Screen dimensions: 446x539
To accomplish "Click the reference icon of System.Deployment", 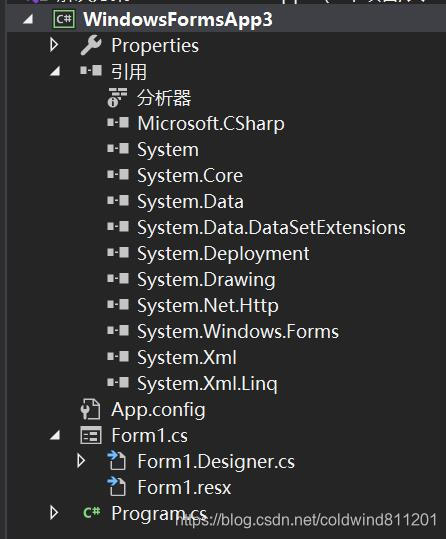I will coord(118,253).
